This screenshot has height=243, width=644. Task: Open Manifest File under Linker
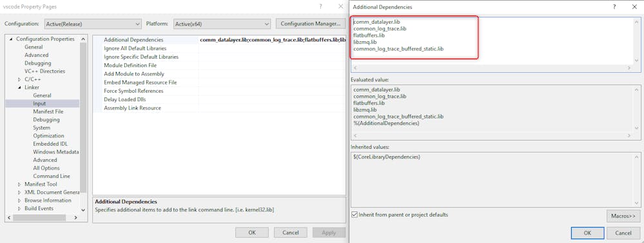[x=48, y=112]
